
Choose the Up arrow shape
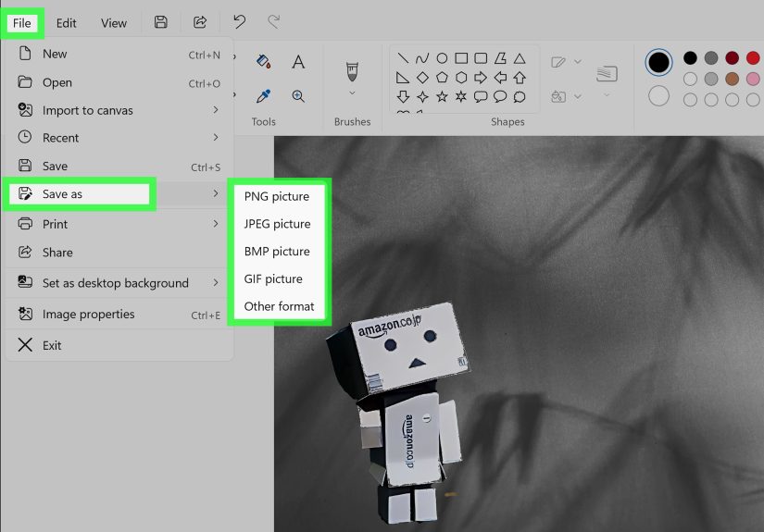pos(520,78)
